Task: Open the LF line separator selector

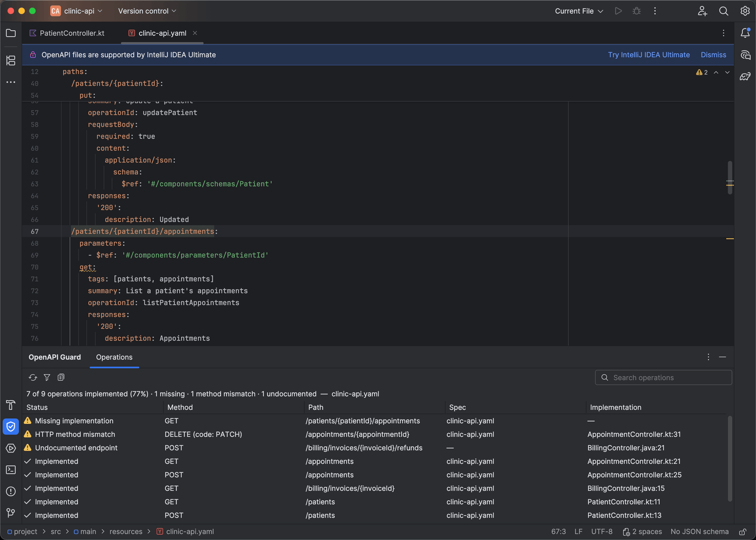Action: point(578,532)
